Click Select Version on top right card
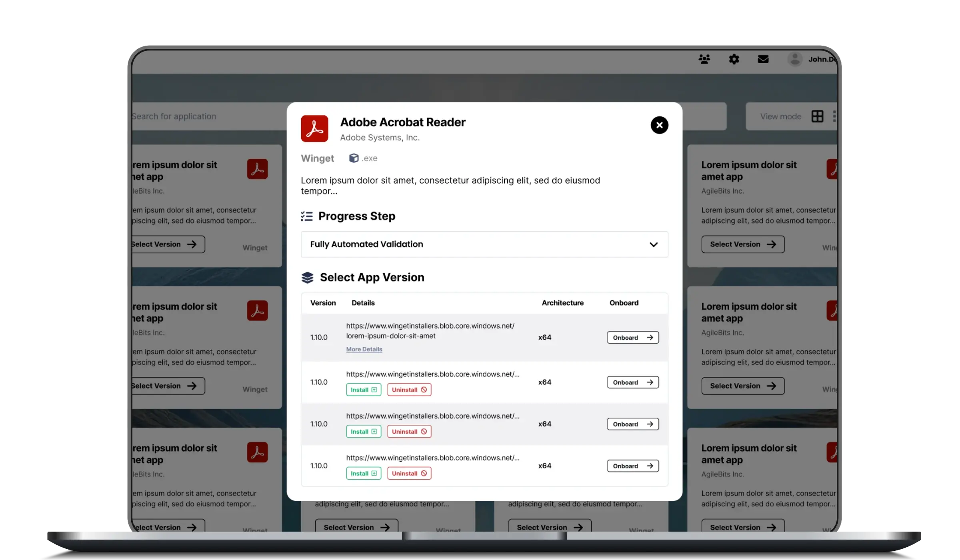Image resolution: width=960 pixels, height=560 pixels. 742,244
